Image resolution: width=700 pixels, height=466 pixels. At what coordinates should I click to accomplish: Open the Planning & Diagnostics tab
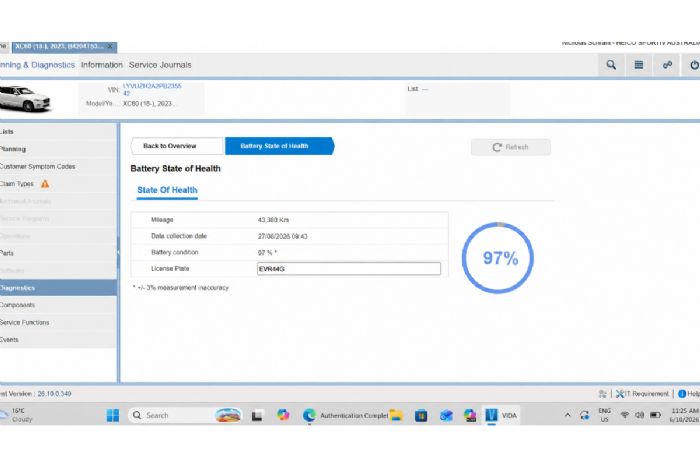[37, 65]
